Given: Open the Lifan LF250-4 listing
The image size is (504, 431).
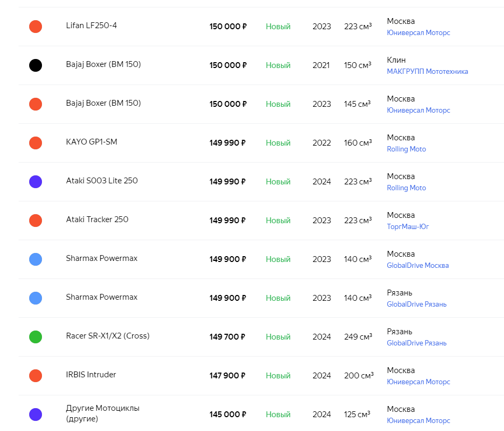Looking at the screenshot, I should pos(91,26).
